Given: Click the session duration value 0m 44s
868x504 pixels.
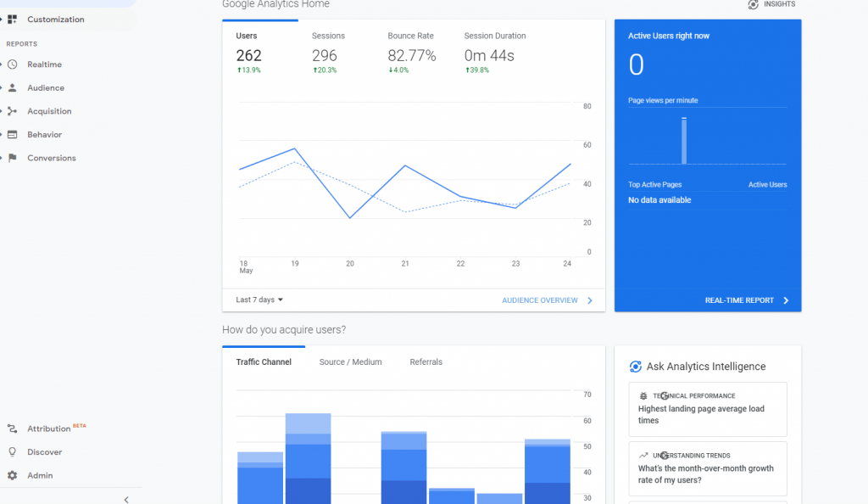Looking at the screenshot, I should coord(489,55).
